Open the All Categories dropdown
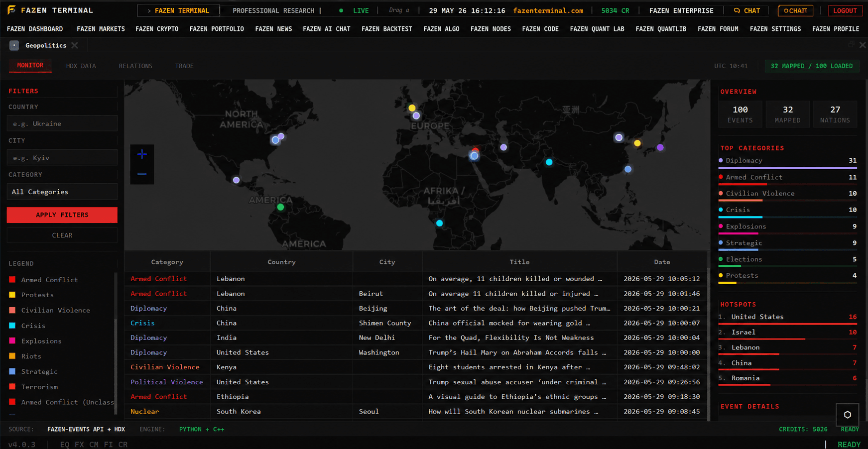Screen dimensions: 868x449 click(62, 192)
